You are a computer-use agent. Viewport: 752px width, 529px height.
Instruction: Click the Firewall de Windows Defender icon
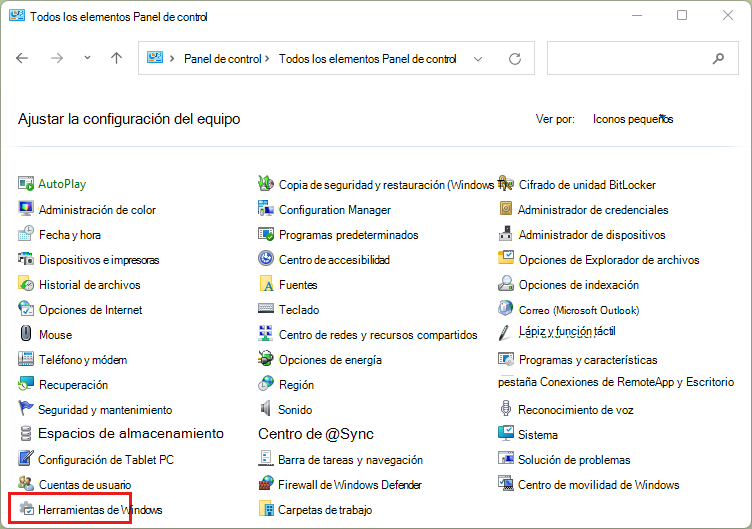point(266,483)
